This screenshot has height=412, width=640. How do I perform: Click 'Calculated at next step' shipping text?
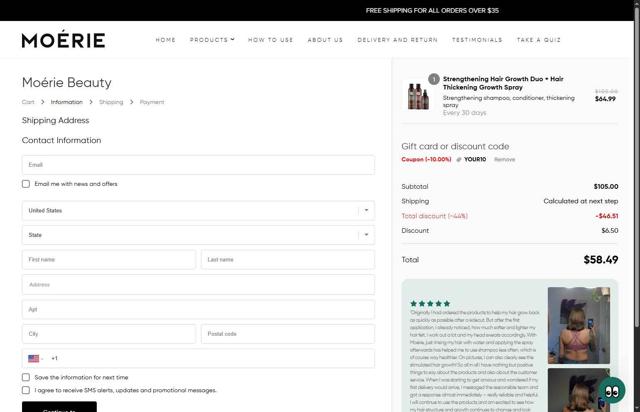pyautogui.click(x=581, y=201)
